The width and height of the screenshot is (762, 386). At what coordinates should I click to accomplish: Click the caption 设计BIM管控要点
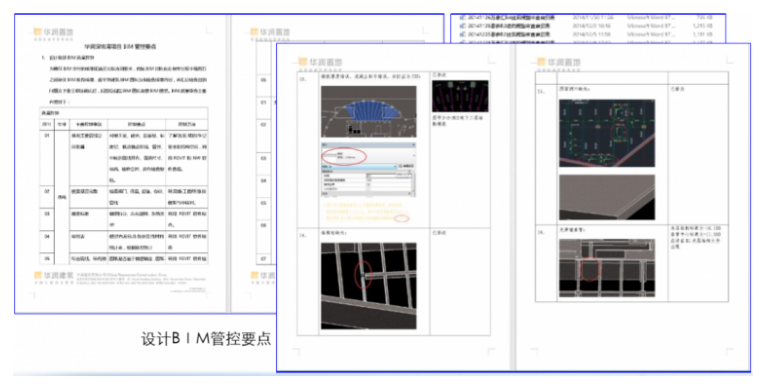coord(206,339)
